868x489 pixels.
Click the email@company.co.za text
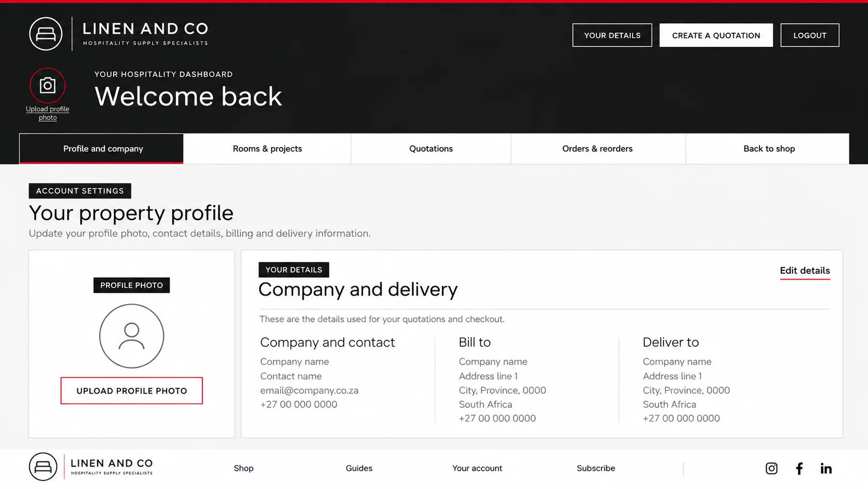click(309, 390)
